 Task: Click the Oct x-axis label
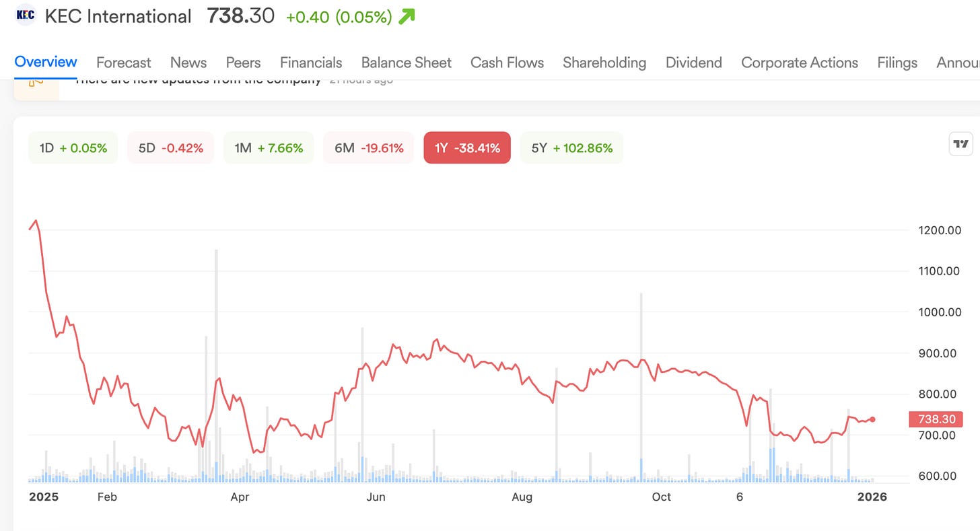coord(662,497)
